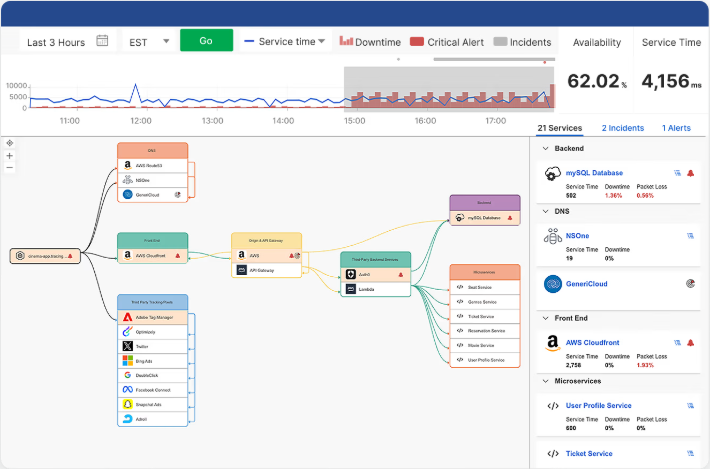Select the cinema-app tracing root node
Image resolution: width=710 pixels, height=469 pixels.
click(45, 256)
